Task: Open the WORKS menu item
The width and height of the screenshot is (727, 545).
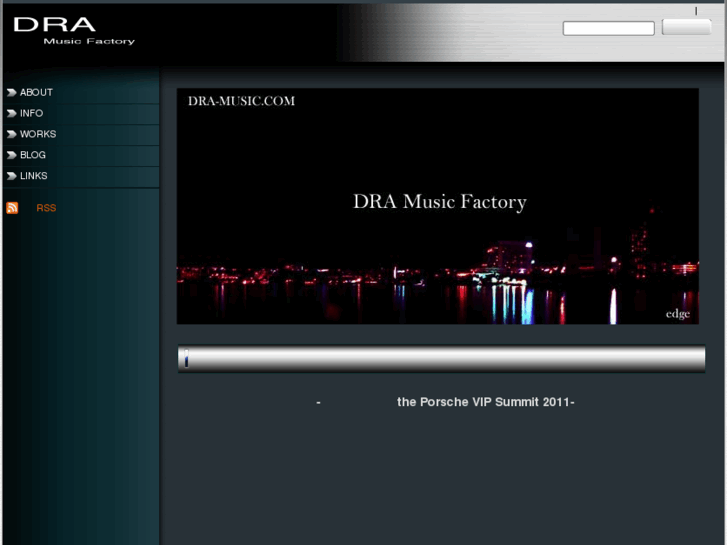Action: click(x=38, y=134)
